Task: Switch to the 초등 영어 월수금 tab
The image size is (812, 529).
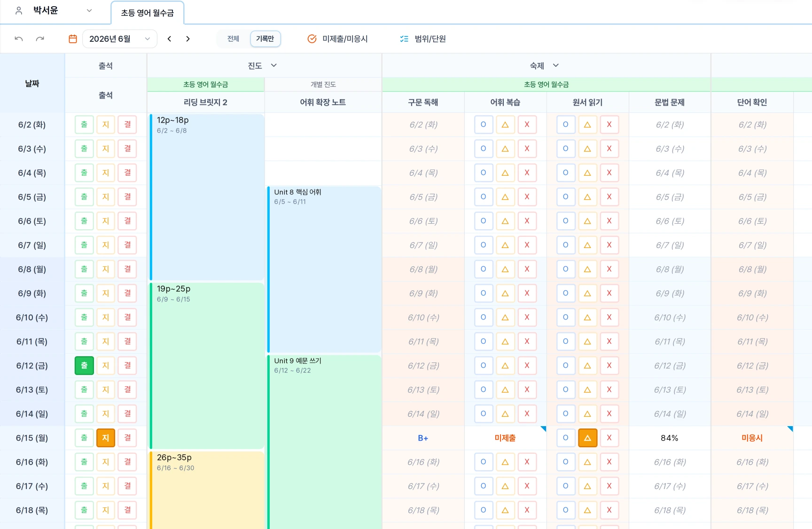Action: click(x=148, y=13)
